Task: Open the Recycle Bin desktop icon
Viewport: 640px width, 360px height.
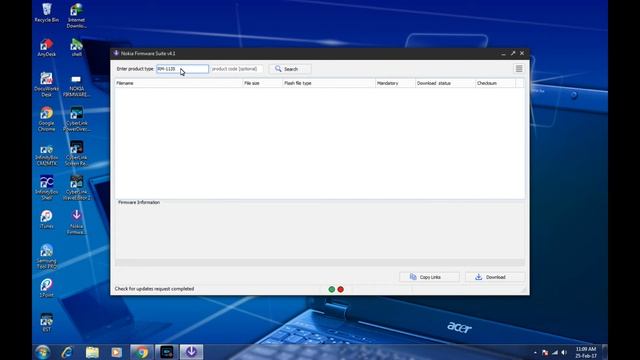Action: pyautogui.click(x=47, y=13)
